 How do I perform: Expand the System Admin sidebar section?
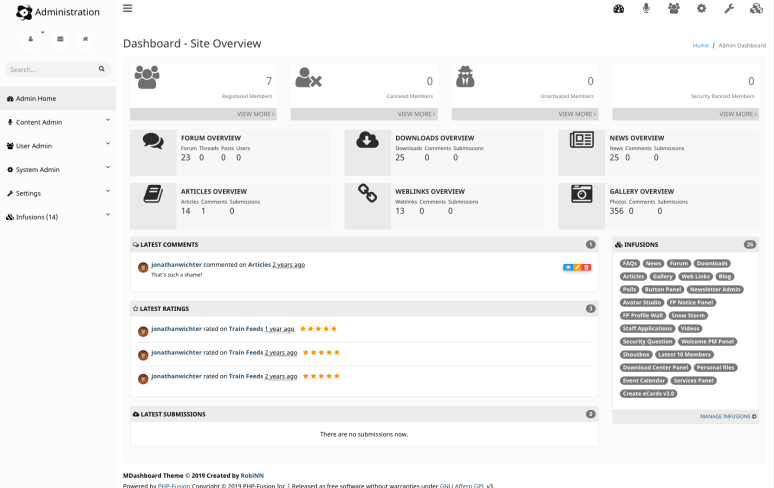tap(57, 169)
